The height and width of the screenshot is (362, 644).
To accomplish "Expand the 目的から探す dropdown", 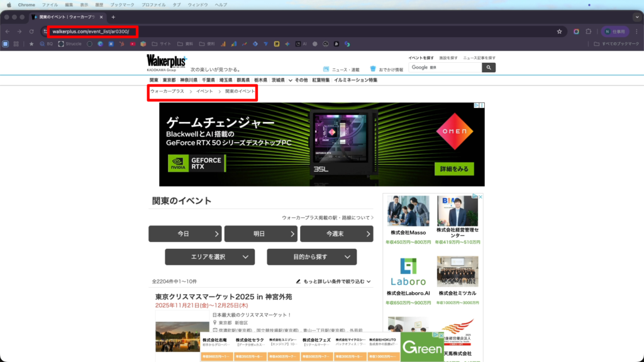I will pyautogui.click(x=311, y=257).
